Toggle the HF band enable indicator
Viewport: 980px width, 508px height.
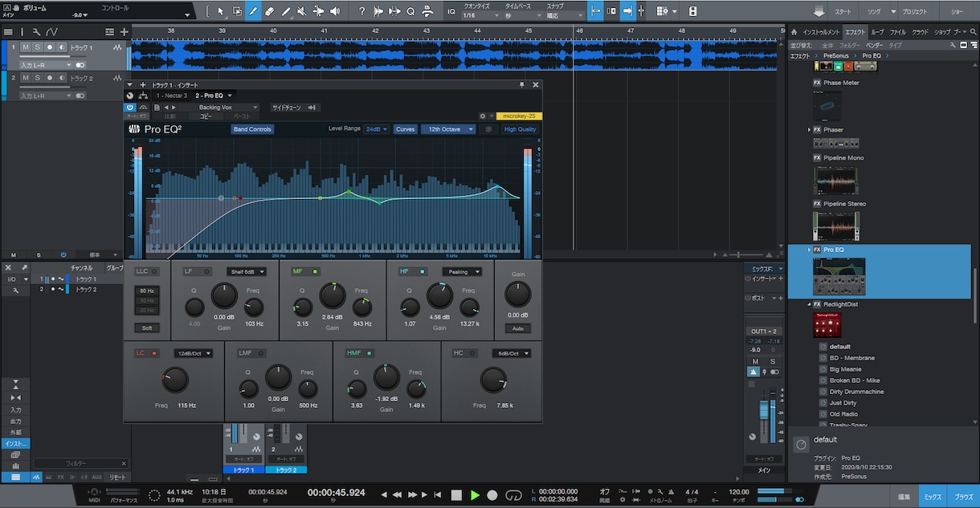[x=423, y=272]
